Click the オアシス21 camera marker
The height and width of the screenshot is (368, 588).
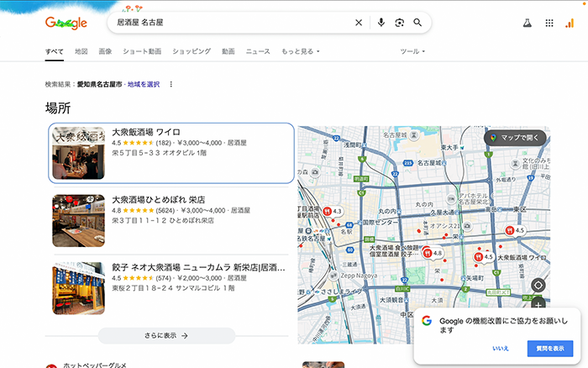point(467,226)
